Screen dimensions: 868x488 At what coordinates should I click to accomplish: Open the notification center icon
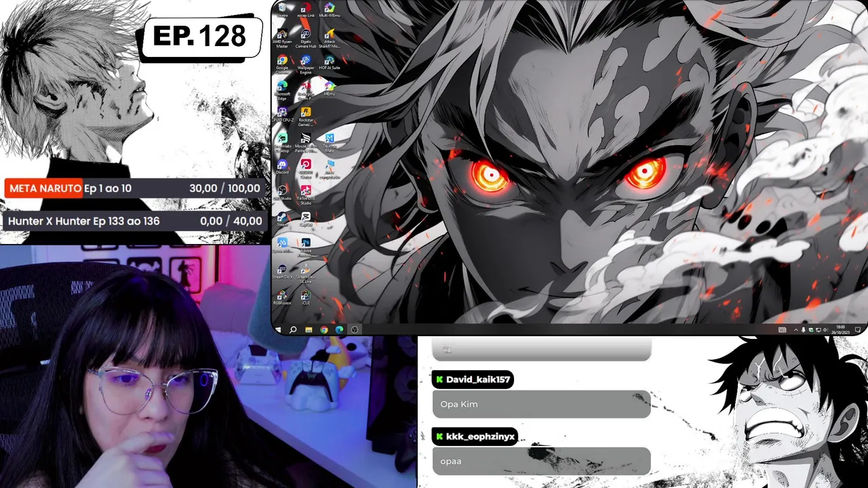pos(857,329)
